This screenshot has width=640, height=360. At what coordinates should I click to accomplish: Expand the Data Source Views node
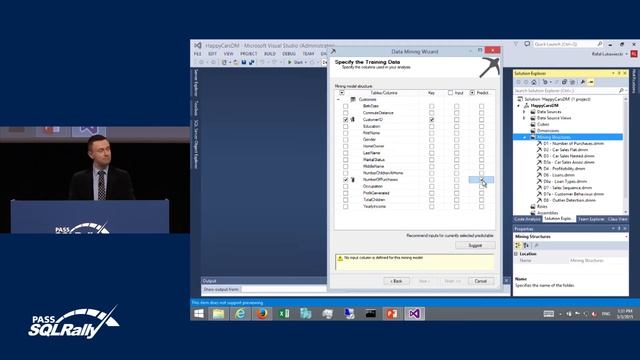524,118
